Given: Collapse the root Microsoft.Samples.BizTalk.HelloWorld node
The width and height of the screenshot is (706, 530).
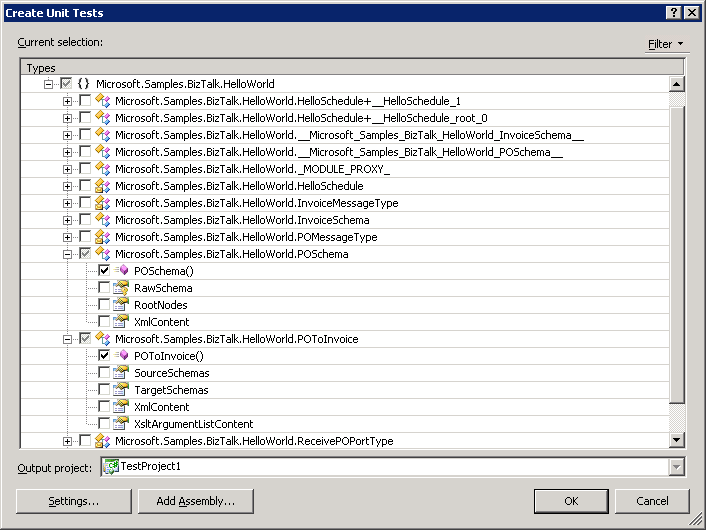Looking at the screenshot, I should click(x=48, y=84).
